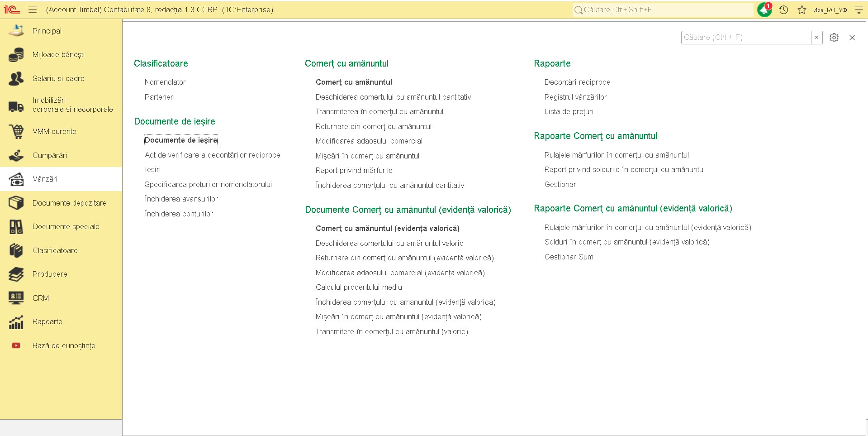Focus the Căutare (Ctrl + F) menu search box

pyautogui.click(x=745, y=38)
